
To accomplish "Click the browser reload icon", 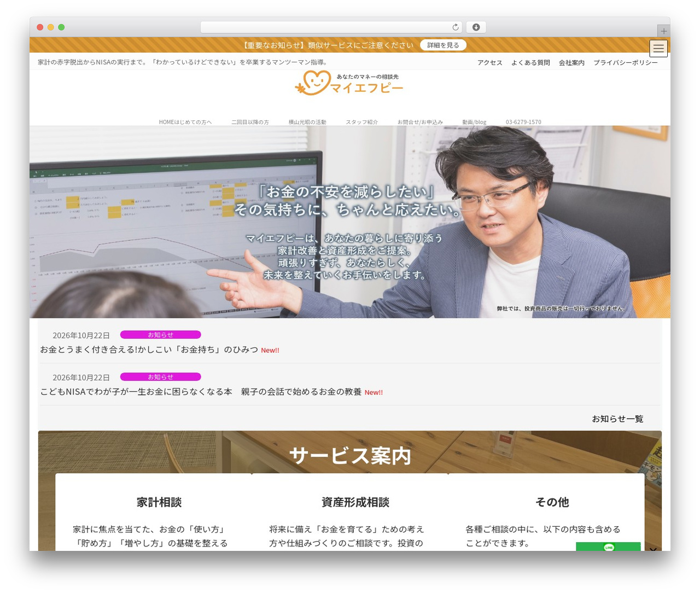I will tap(456, 27).
